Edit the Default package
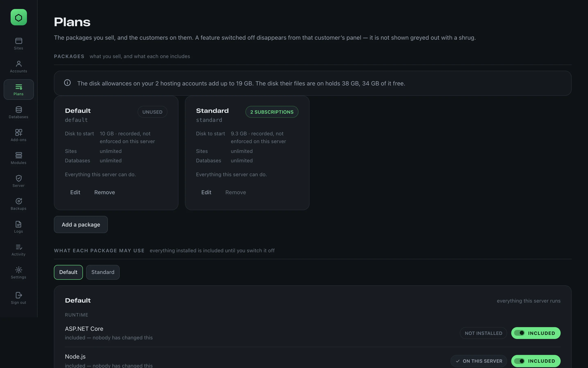 [x=75, y=192]
